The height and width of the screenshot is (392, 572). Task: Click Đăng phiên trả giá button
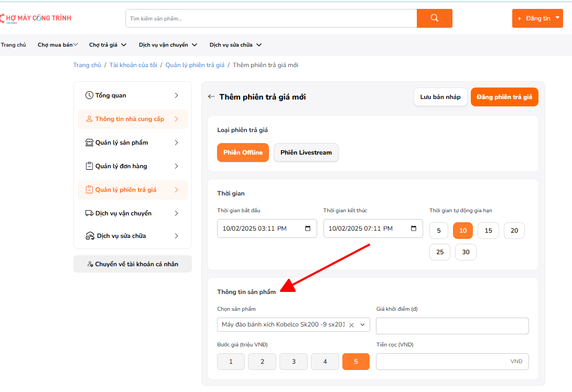[504, 97]
